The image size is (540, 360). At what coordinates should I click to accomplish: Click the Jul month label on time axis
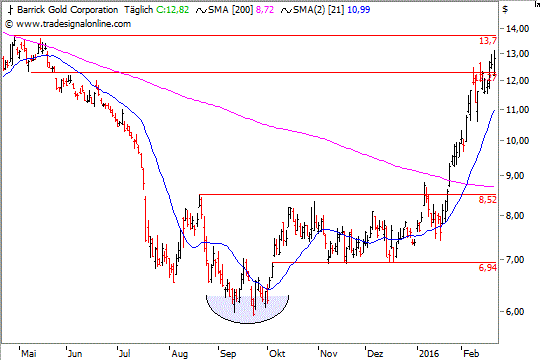[124, 354]
